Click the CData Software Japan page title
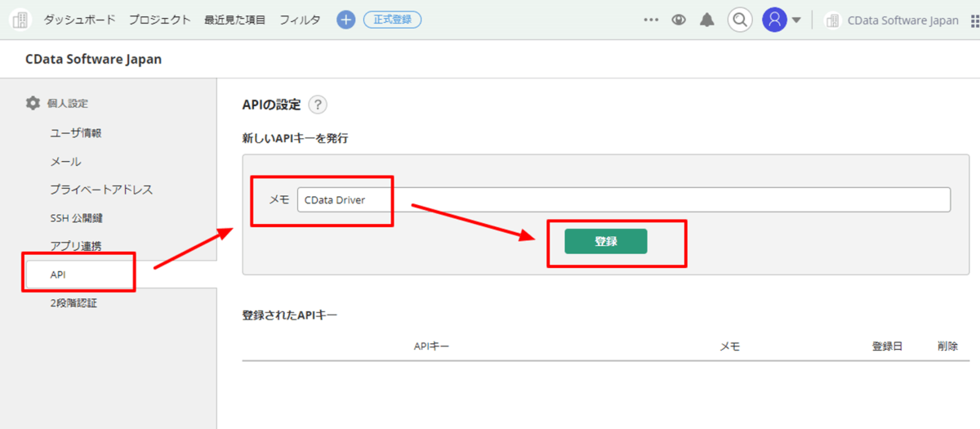Viewport: 980px width, 429px height. (94, 59)
